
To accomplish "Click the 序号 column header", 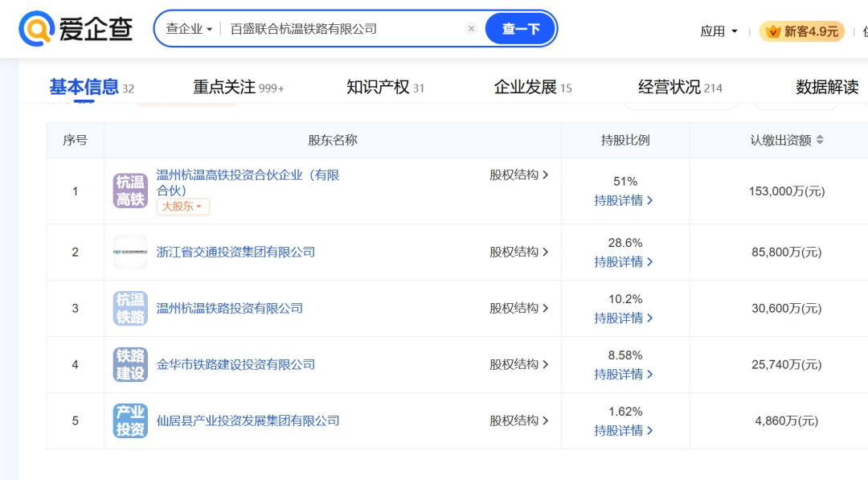I will 76,140.
